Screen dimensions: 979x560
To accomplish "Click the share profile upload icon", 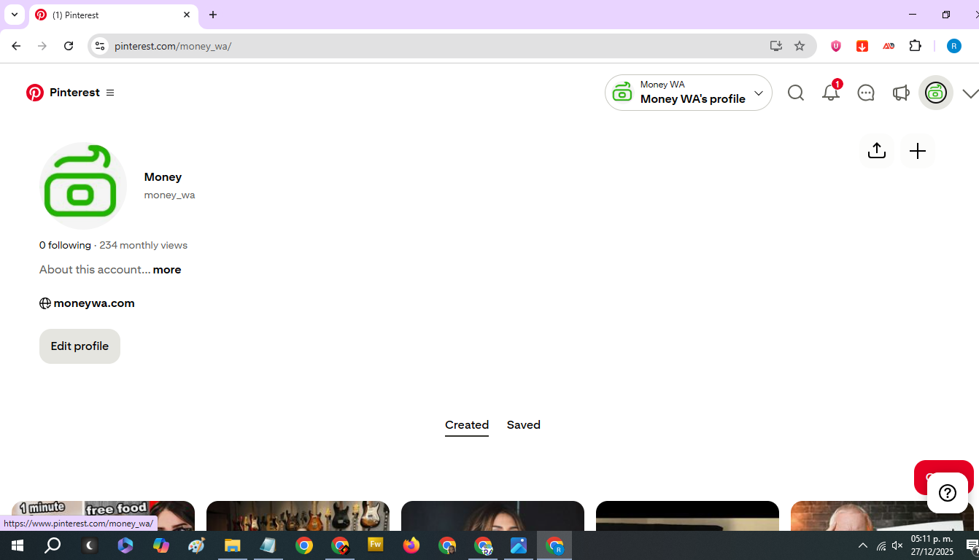I will (876, 151).
